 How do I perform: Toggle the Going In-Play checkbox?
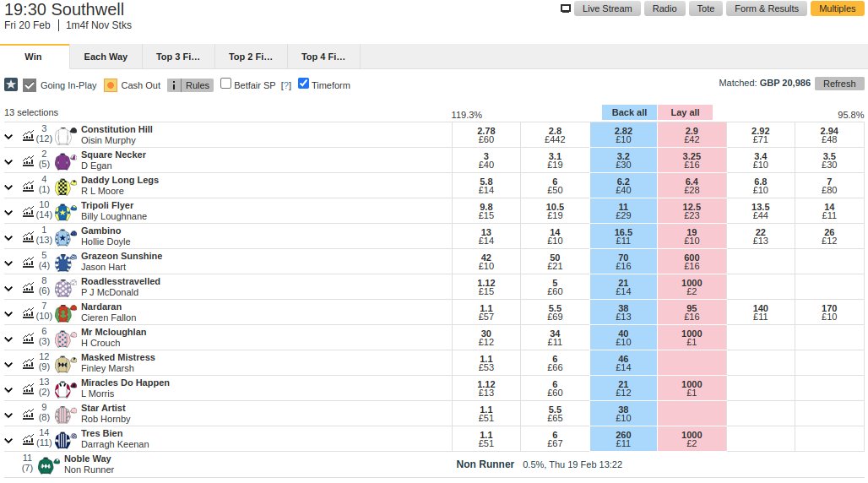point(30,85)
